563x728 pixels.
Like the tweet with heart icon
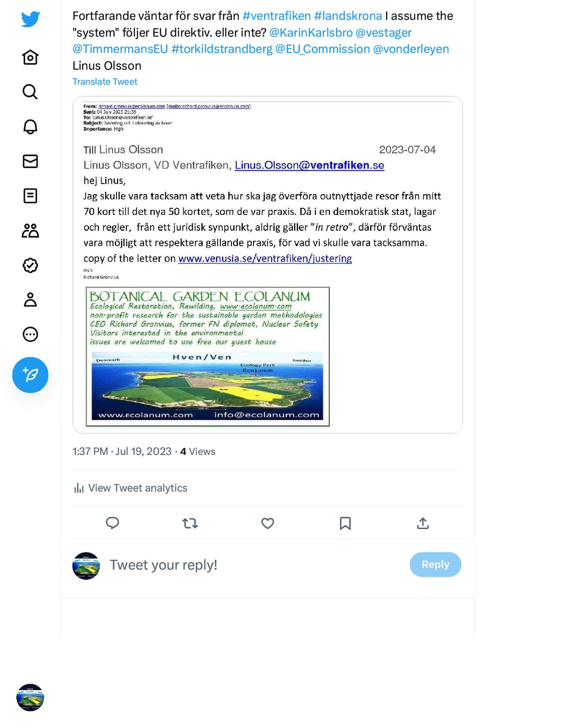click(268, 523)
